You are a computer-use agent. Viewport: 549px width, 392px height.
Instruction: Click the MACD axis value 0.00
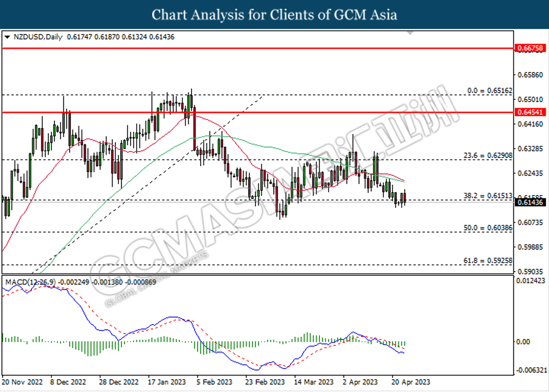pos(523,341)
